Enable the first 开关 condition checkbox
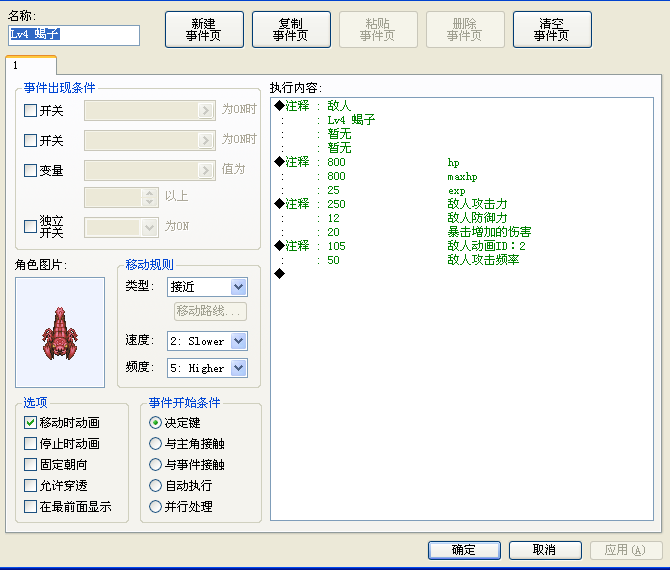This screenshot has height=570, width=670. point(30,111)
